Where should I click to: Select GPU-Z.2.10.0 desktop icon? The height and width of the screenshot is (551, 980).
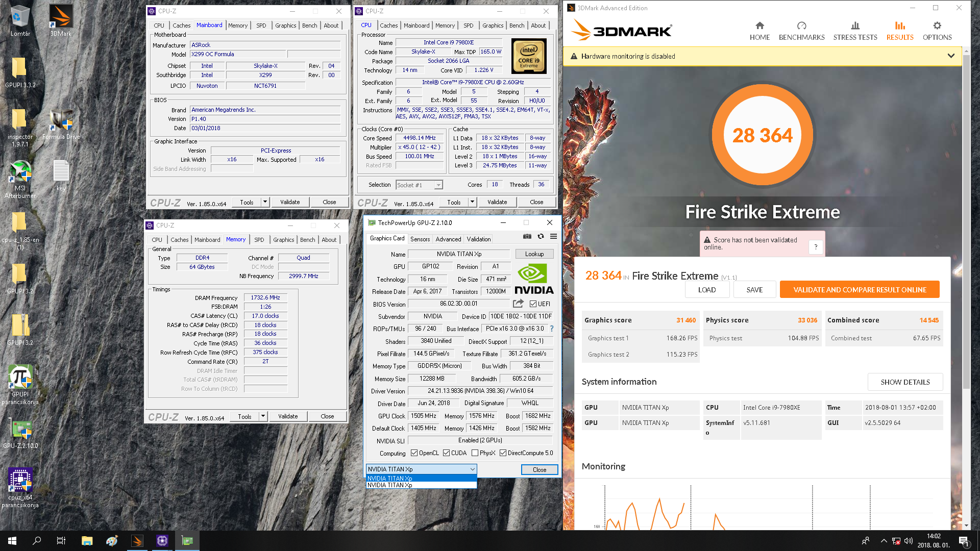point(20,434)
